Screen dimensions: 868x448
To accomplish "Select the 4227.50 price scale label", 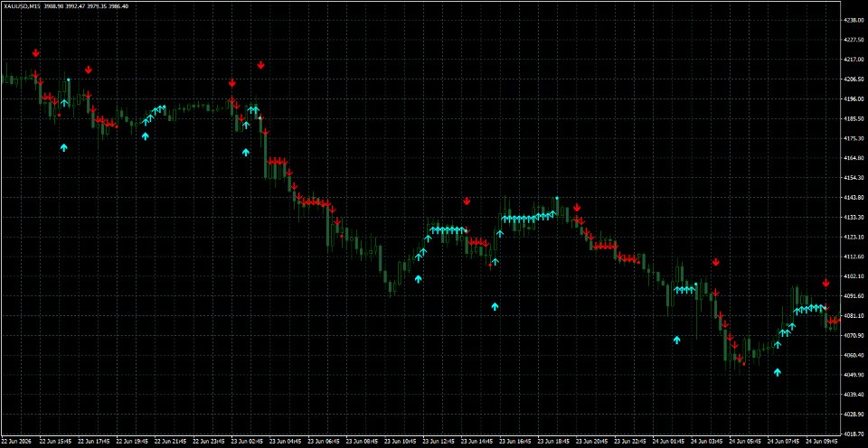I will [x=853, y=40].
